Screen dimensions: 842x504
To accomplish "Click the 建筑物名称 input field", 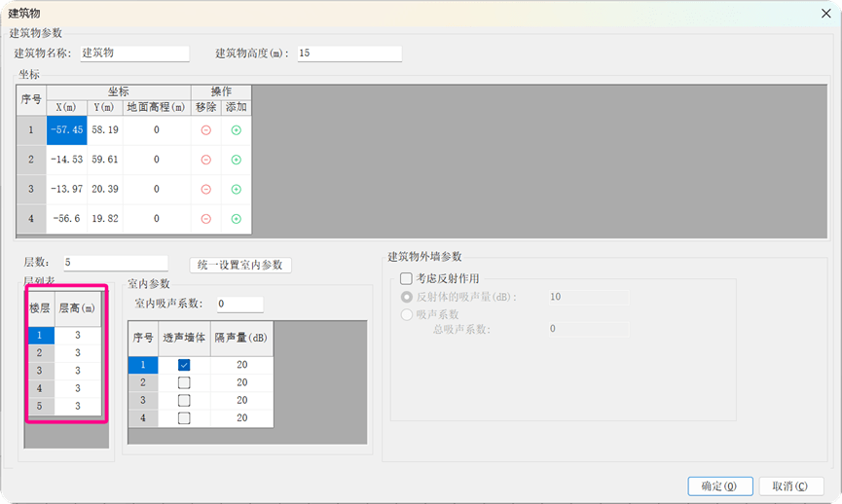I will coord(134,54).
